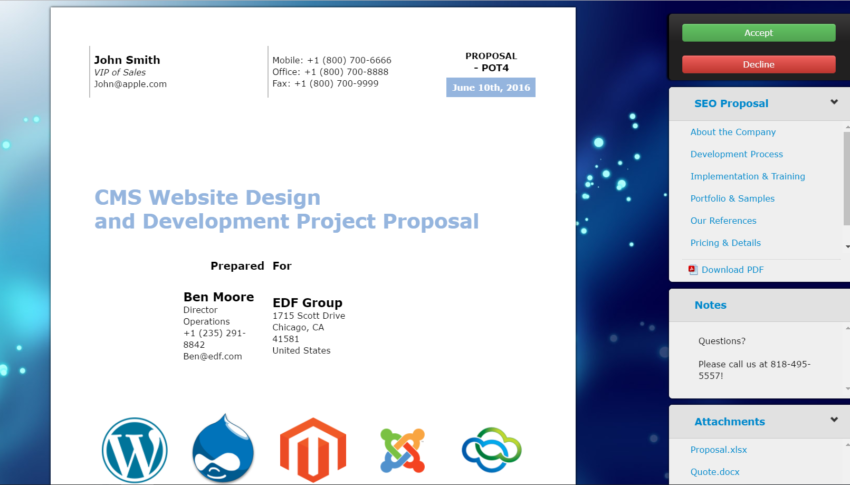This screenshot has width=850, height=485.
Task: Click the Ben Moore name
Action: [218, 297]
